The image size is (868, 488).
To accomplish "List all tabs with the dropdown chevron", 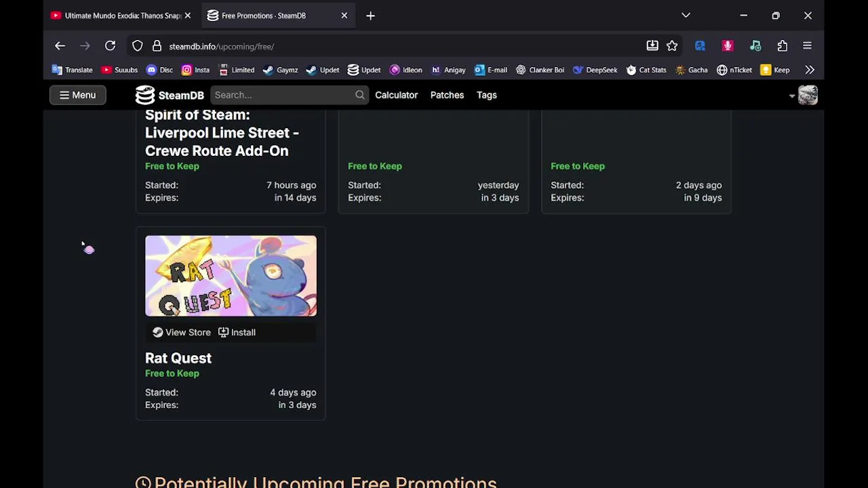I will click(x=686, y=16).
